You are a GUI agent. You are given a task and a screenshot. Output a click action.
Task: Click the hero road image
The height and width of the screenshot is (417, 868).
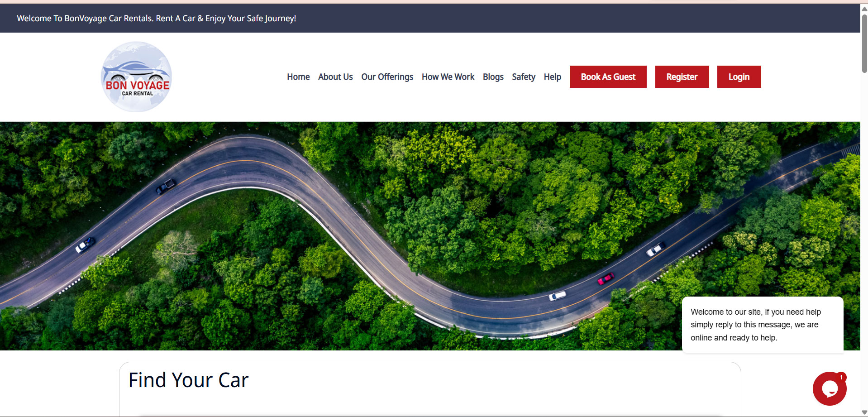pyautogui.click(x=317, y=204)
